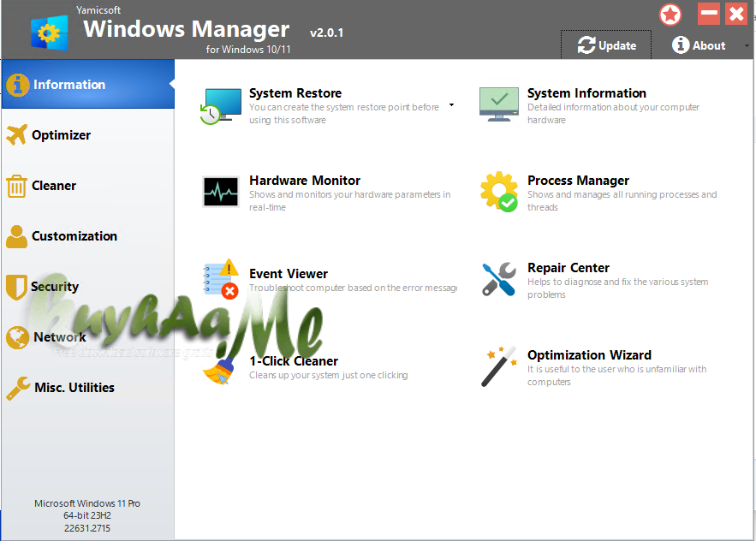The height and width of the screenshot is (541, 756).
Task: Click the Repair Center tools icon
Action: tap(499, 279)
